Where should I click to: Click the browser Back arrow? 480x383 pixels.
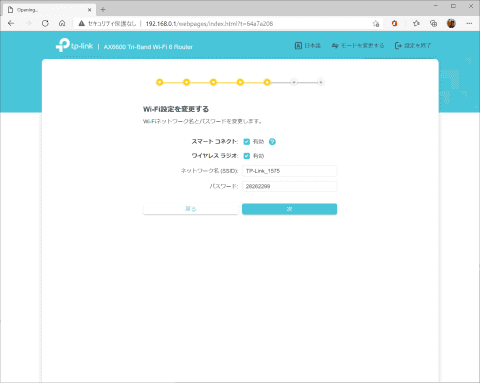pyautogui.click(x=11, y=23)
